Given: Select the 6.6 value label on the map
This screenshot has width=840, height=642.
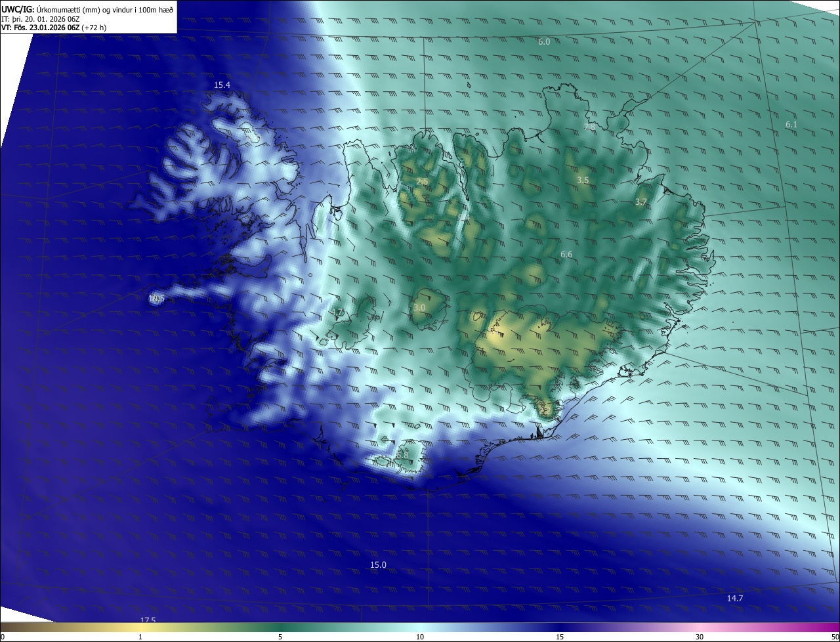Looking at the screenshot, I should (x=566, y=255).
